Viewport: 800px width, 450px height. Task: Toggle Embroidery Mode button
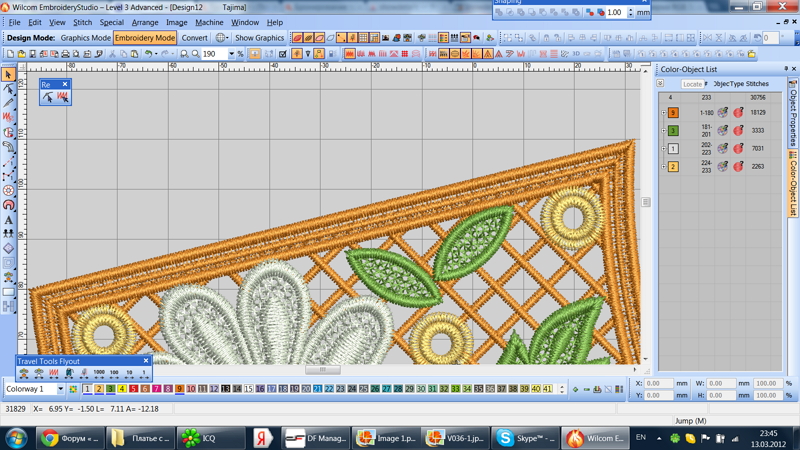click(x=145, y=38)
